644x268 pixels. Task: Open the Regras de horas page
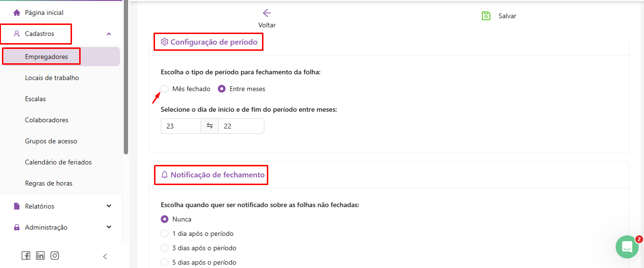pyautogui.click(x=48, y=183)
